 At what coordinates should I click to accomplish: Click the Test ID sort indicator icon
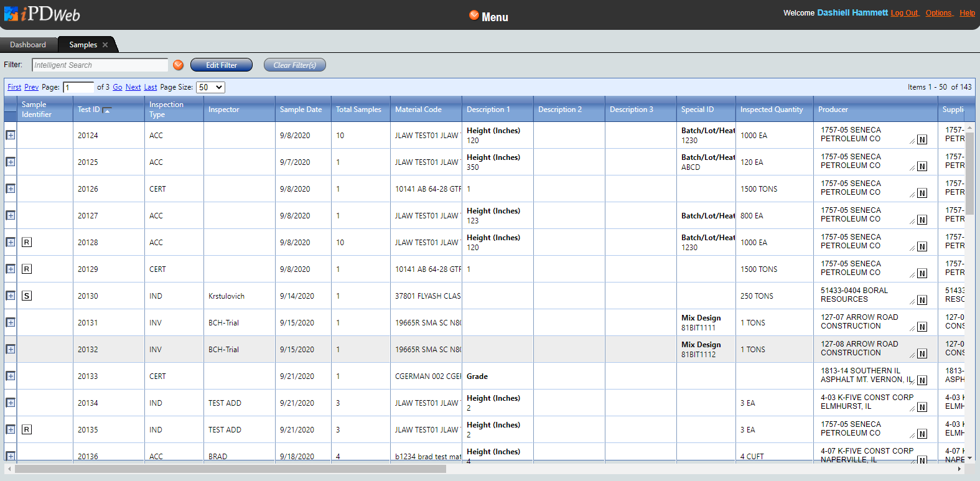click(x=107, y=110)
